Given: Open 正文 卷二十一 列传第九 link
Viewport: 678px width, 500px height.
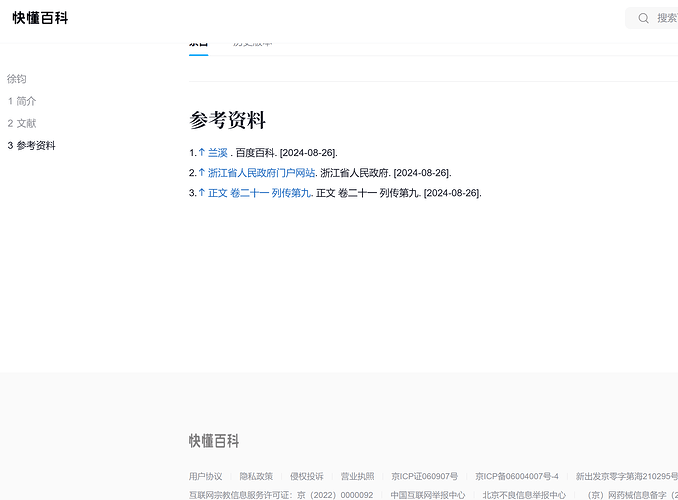Looking at the screenshot, I should coord(259,192).
